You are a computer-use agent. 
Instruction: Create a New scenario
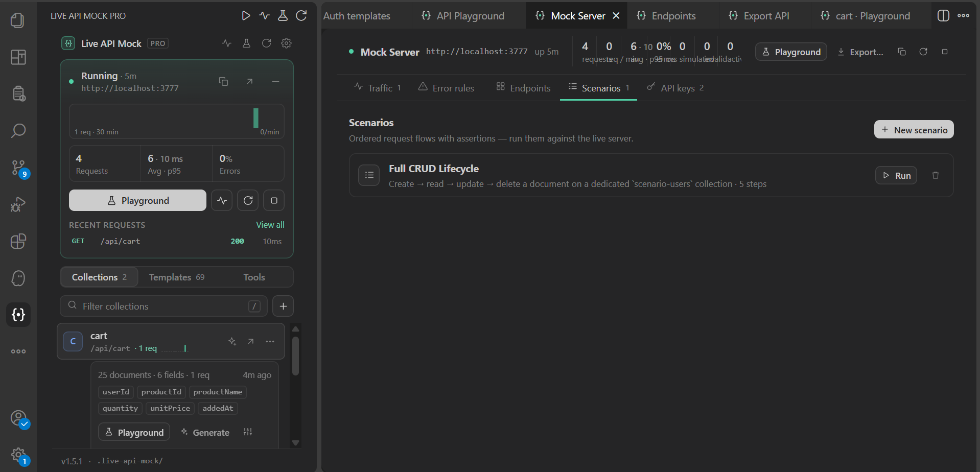coord(914,130)
